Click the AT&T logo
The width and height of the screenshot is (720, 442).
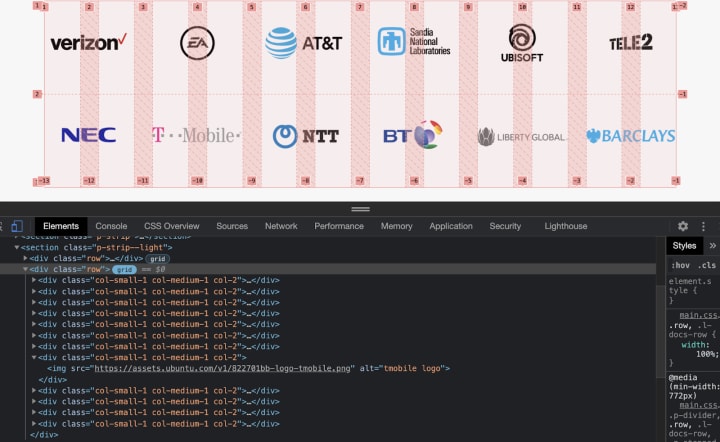pyautogui.click(x=304, y=43)
